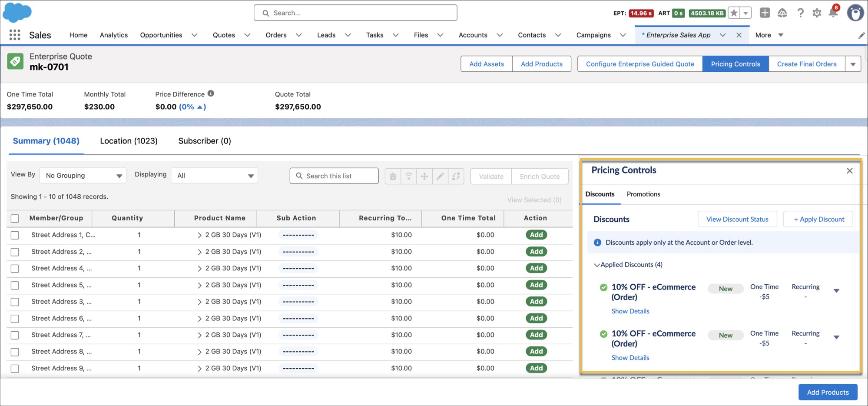Image resolution: width=868 pixels, height=406 pixels.
Task: Go to the Analytics nav item
Action: [114, 35]
